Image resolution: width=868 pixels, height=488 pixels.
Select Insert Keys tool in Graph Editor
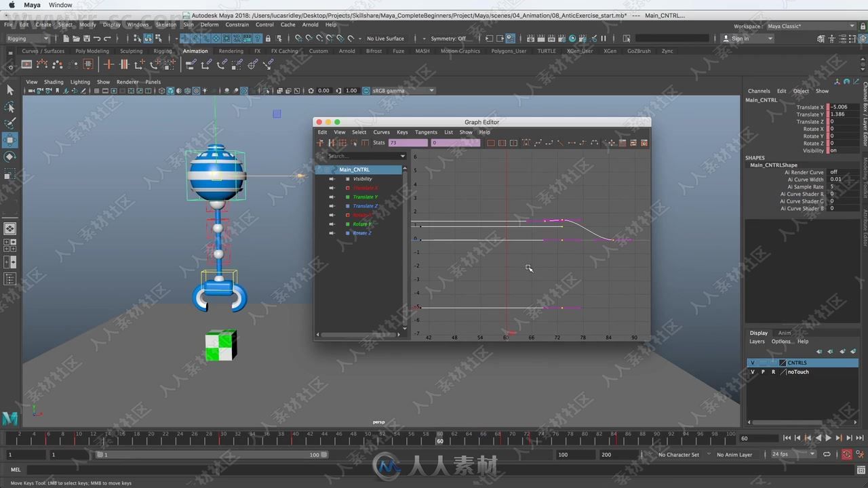[331, 143]
